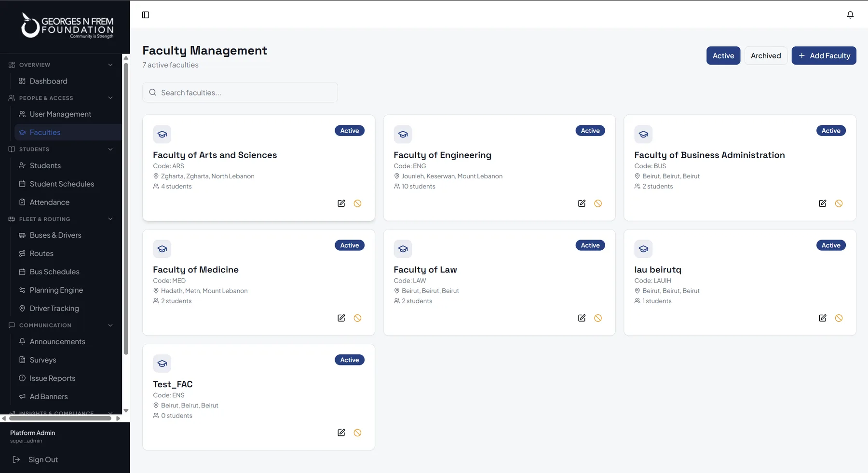Image resolution: width=868 pixels, height=473 pixels.
Task: Click the sidebar horizontal scrollbar
Action: point(60,419)
